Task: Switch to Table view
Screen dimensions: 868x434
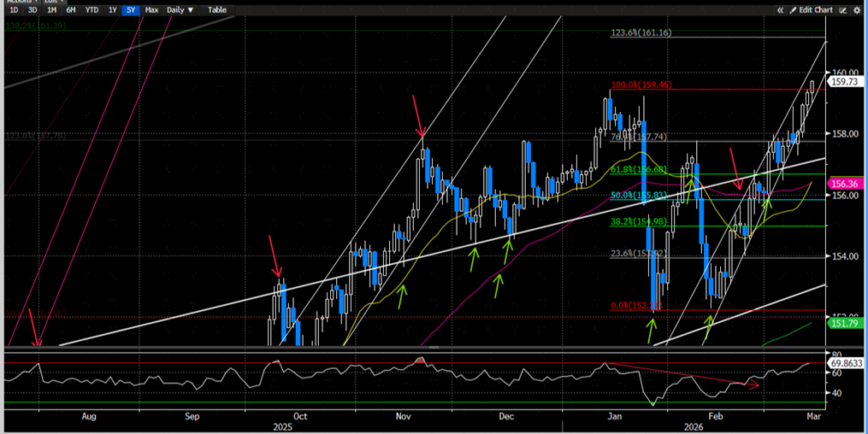Action: (x=217, y=9)
